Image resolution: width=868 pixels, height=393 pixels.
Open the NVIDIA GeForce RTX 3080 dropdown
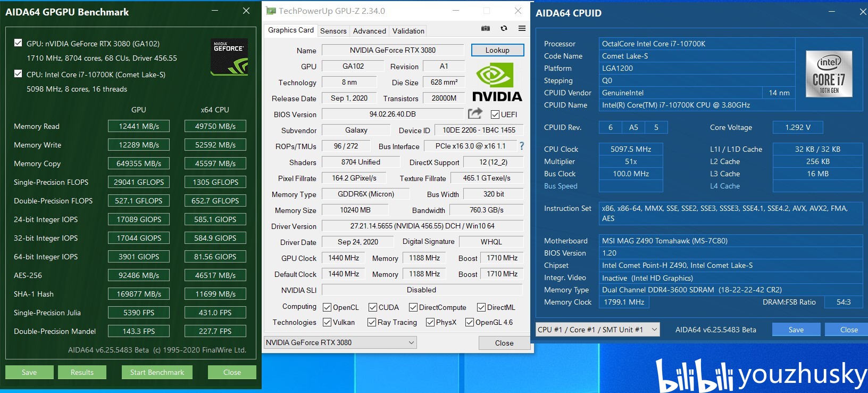[340, 342]
